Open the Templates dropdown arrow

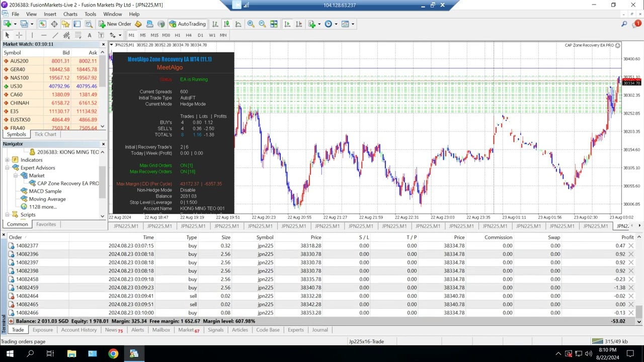click(352, 24)
